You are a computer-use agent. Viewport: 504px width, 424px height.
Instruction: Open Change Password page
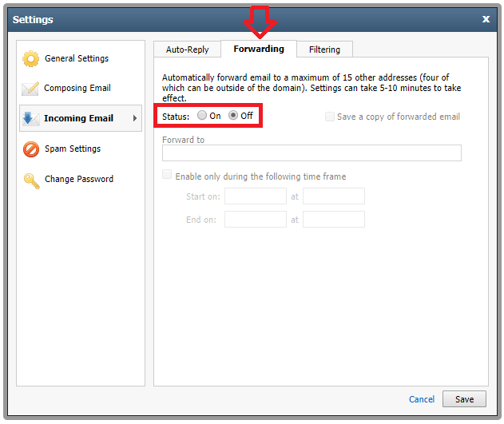[79, 179]
